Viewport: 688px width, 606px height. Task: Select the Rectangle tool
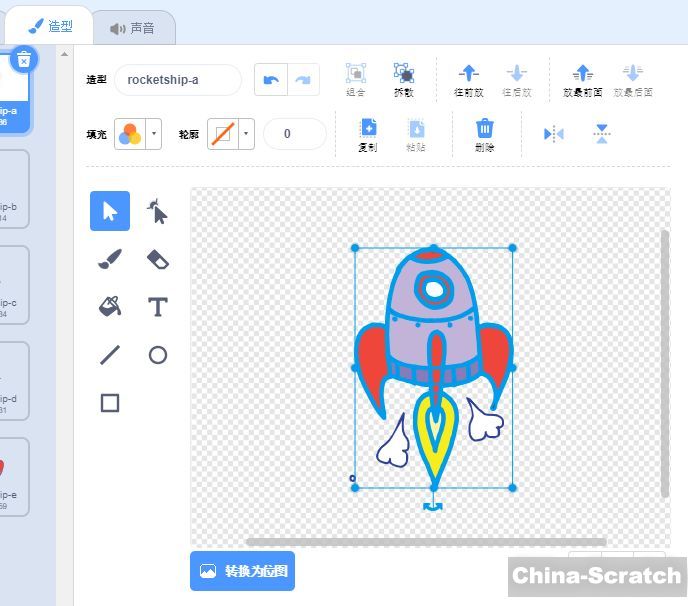110,403
